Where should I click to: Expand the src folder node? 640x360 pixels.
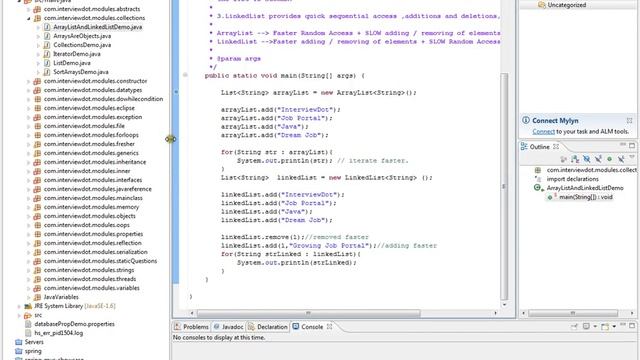(19, 316)
